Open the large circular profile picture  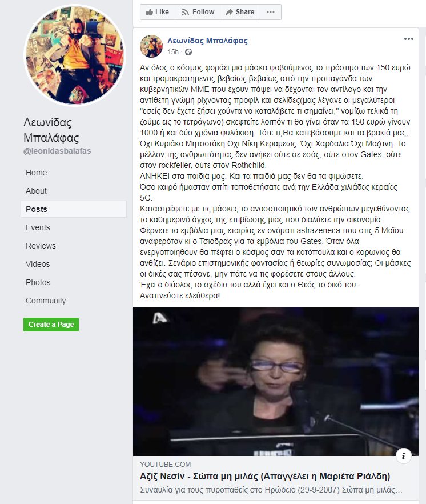tap(75, 55)
